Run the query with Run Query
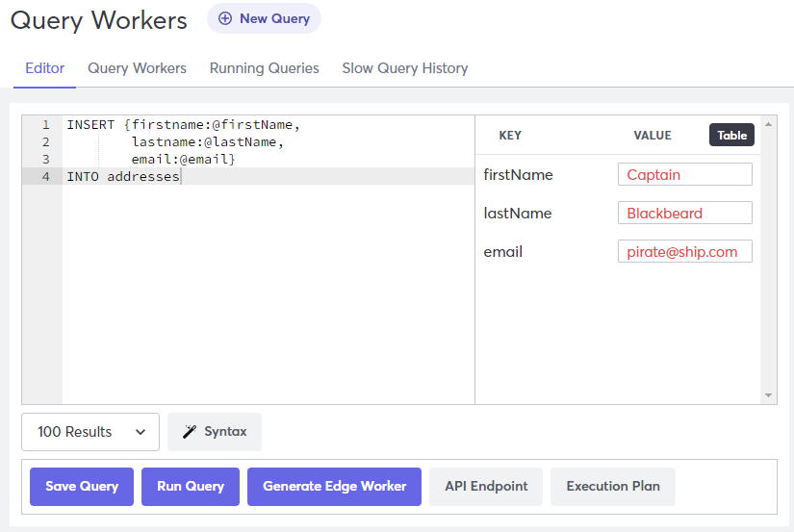Viewport: 794px width, 532px height. click(x=191, y=486)
